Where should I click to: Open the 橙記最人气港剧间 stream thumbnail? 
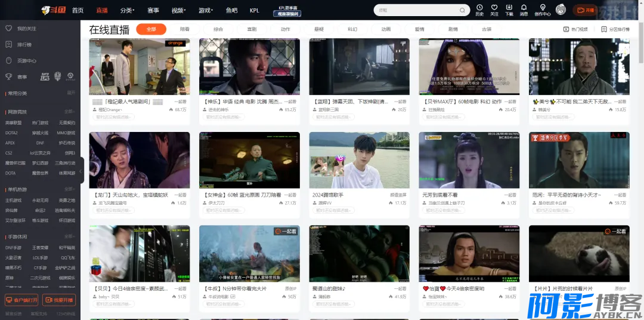[140, 67]
